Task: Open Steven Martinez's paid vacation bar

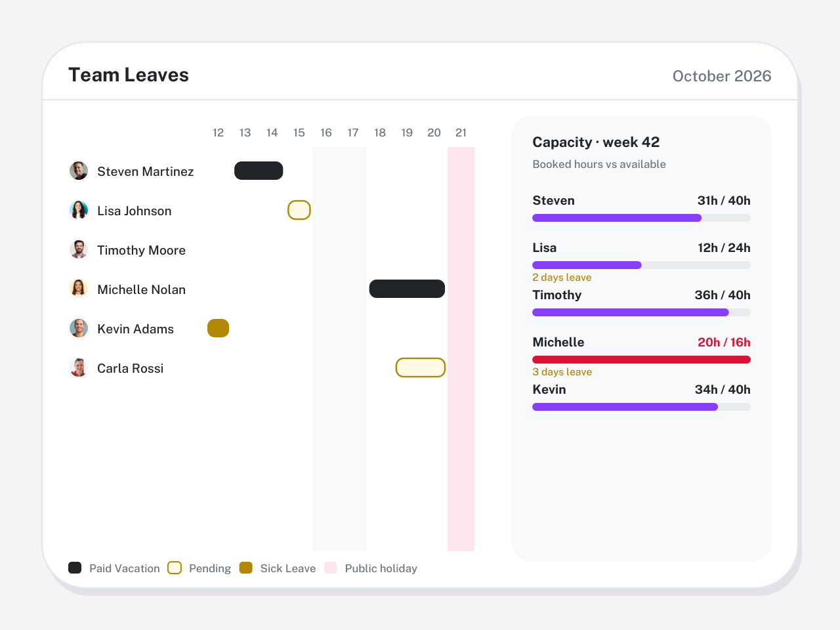Action: tap(259, 171)
